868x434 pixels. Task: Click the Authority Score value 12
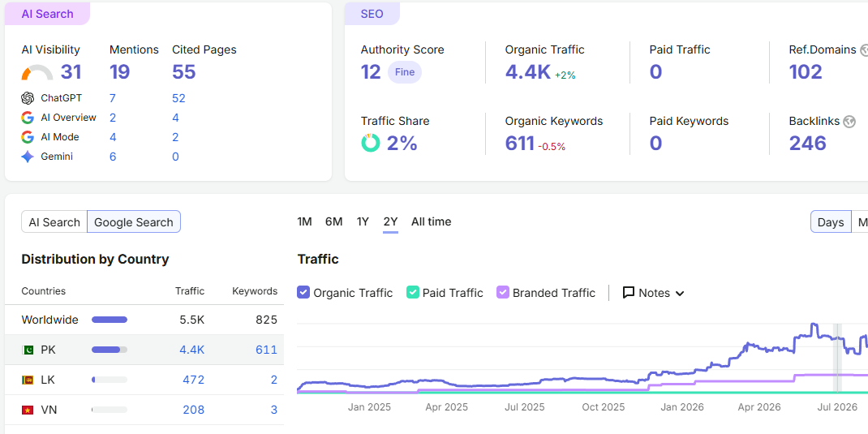371,72
